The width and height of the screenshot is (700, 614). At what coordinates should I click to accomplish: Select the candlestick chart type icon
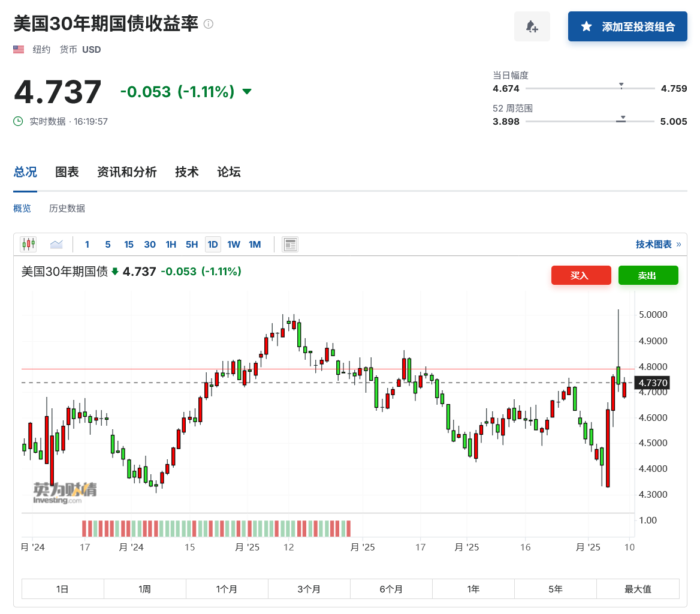click(x=28, y=244)
